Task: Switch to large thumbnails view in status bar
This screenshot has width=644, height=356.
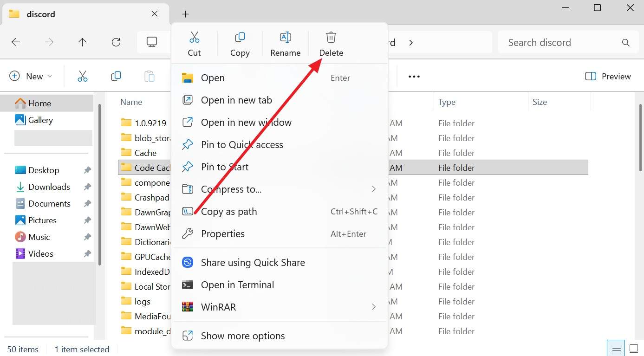Action: tap(634, 348)
